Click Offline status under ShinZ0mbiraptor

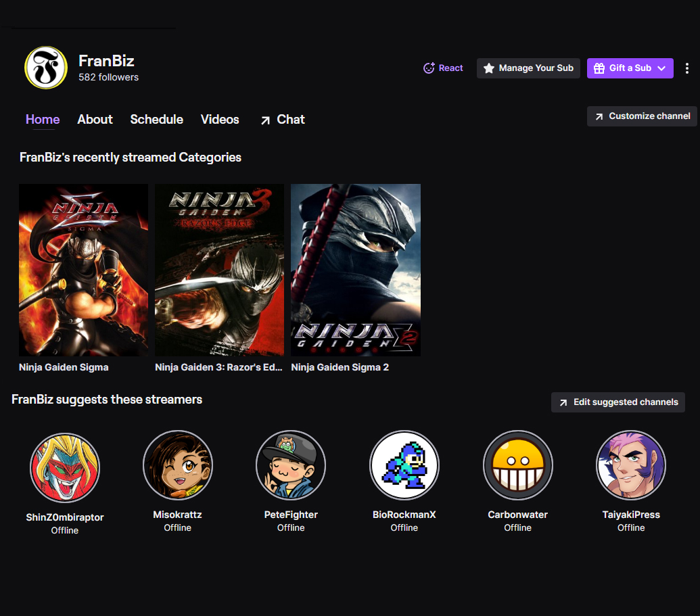pyautogui.click(x=65, y=530)
